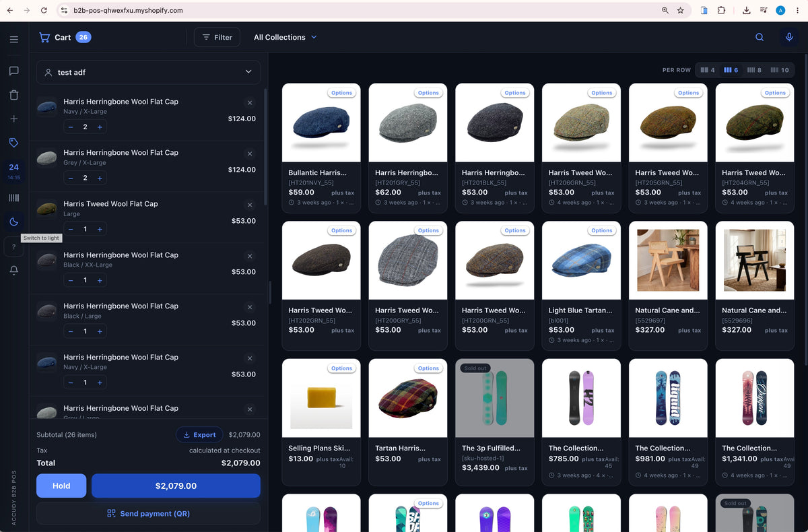808x532 pixels.
Task: Increase quantity of Harris Tweed Large cap
Action: 100,230
